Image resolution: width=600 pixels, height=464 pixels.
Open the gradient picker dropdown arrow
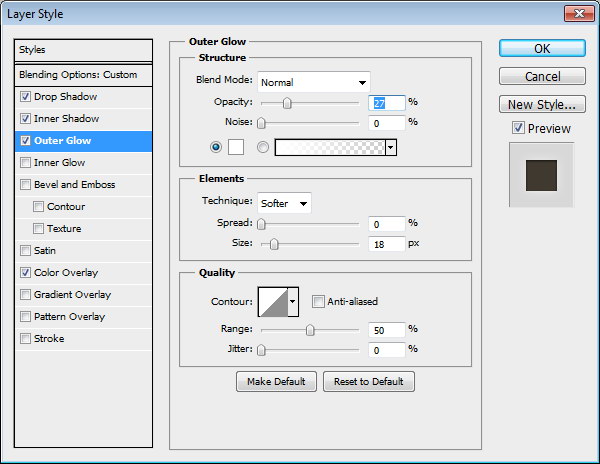390,147
